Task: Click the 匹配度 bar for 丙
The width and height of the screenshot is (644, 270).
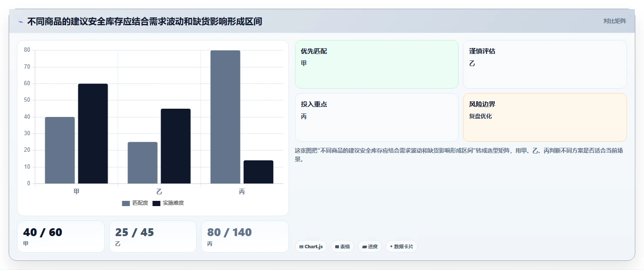Action: (x=225, y=117)
